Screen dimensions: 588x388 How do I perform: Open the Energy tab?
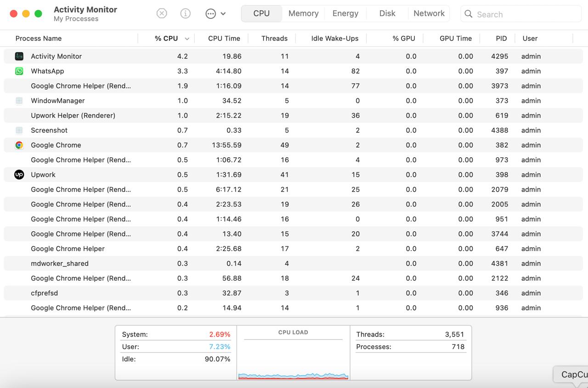(x=345, y=13)
